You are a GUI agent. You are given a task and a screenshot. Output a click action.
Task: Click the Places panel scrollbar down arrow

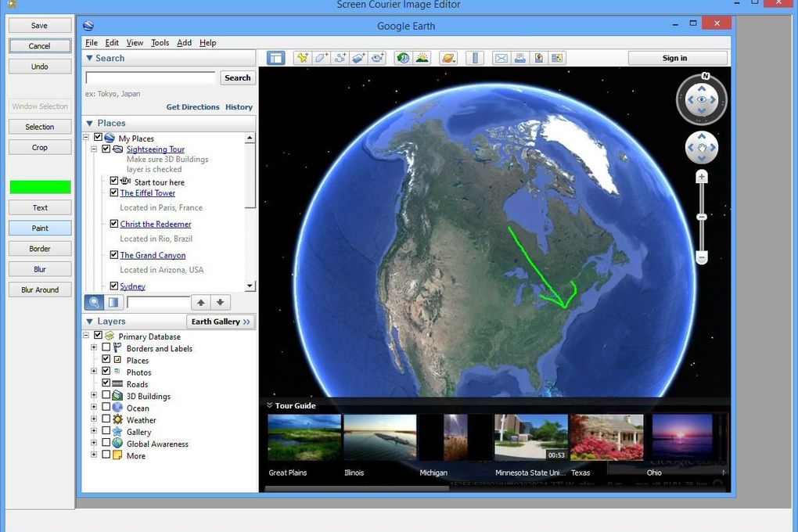click(x=250, y=286)
